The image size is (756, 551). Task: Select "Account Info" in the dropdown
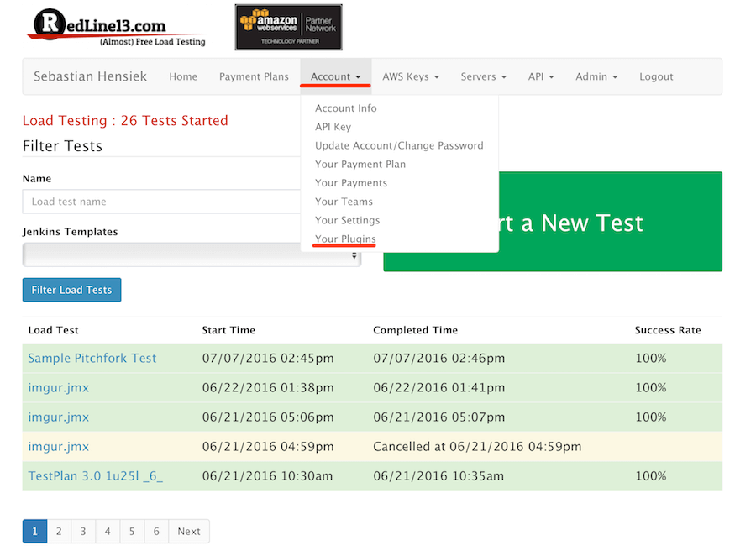(x=345, y=108)
